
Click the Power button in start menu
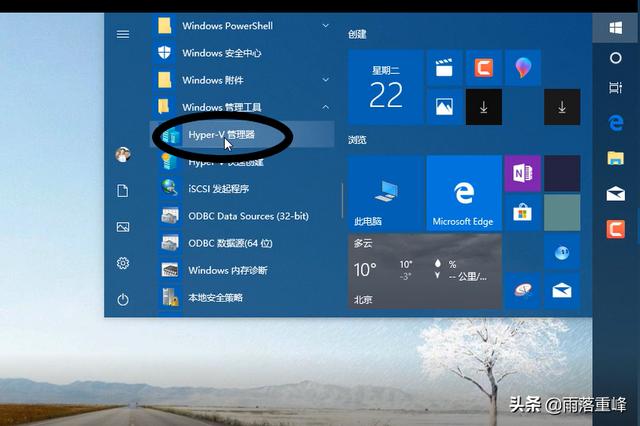click(x=123, y=300)
